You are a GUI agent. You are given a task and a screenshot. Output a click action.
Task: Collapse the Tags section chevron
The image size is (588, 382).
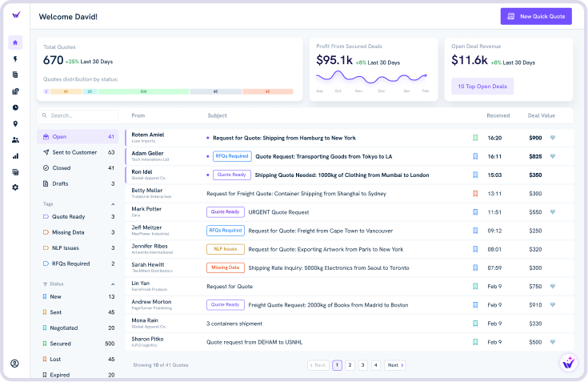click(113, 204)
